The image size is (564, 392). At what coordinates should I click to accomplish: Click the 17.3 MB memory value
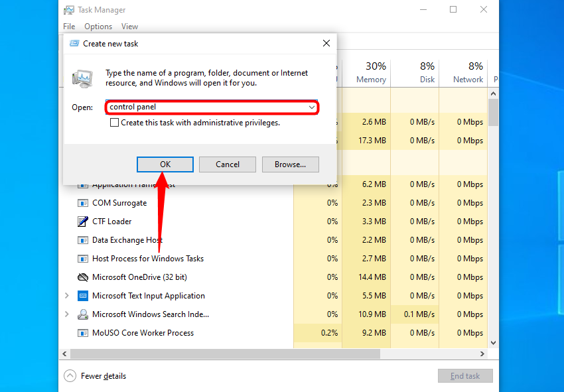pyautogui.click(x=372, y=141)
